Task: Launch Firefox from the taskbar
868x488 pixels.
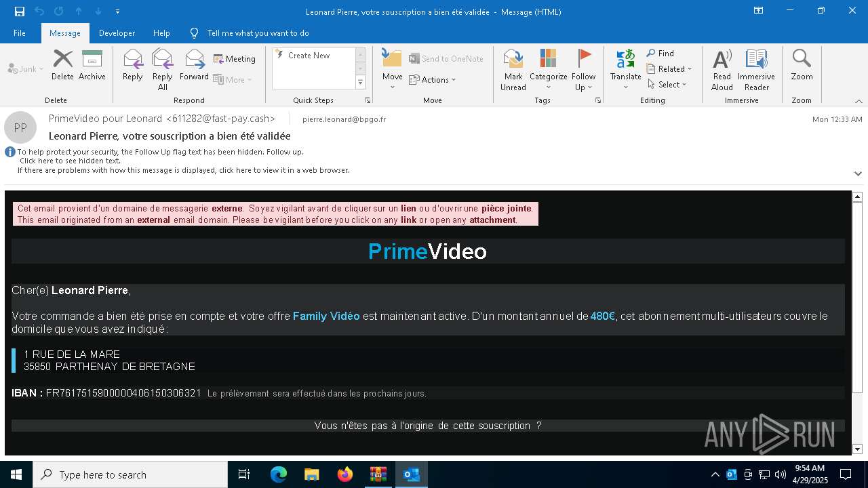Action: [345, 474]
